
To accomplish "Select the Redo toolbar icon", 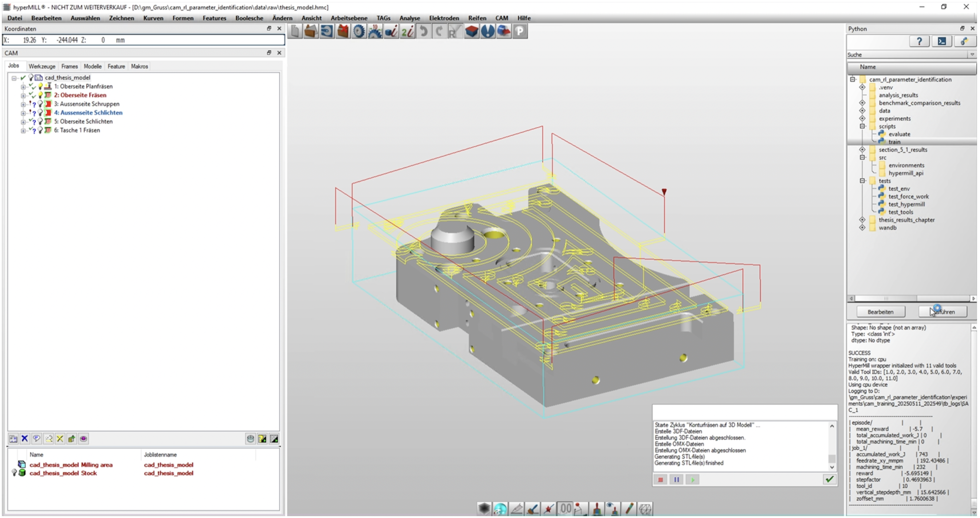I will (x=439, y=31).
